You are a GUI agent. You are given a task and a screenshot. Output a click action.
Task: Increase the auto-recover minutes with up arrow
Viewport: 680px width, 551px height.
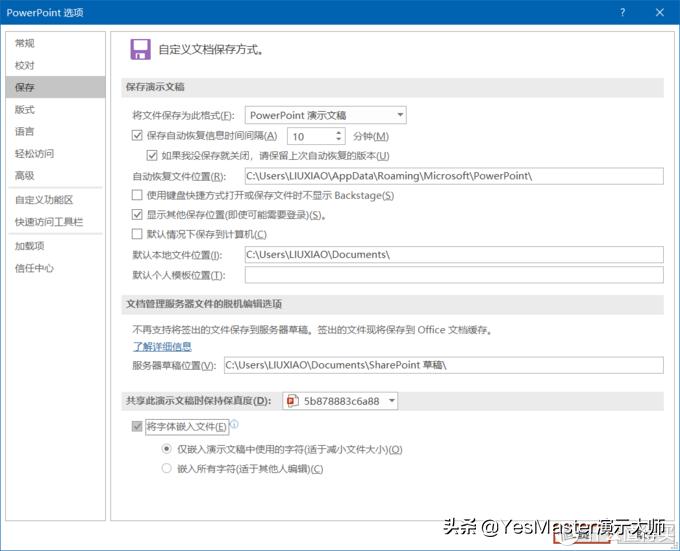(x=339, y=132)
